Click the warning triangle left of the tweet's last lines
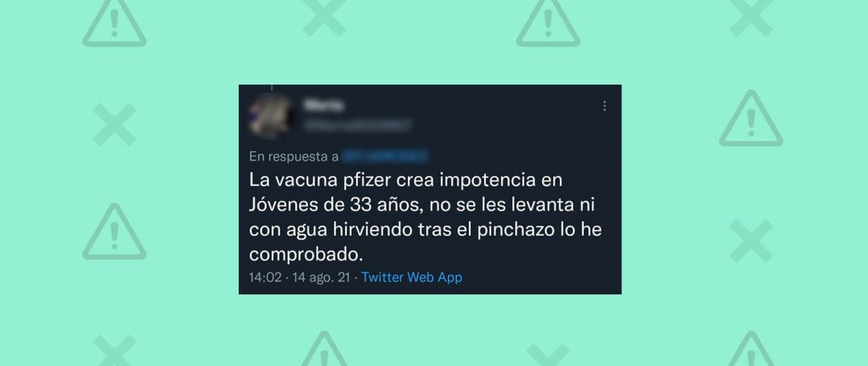 click(114, 231)
